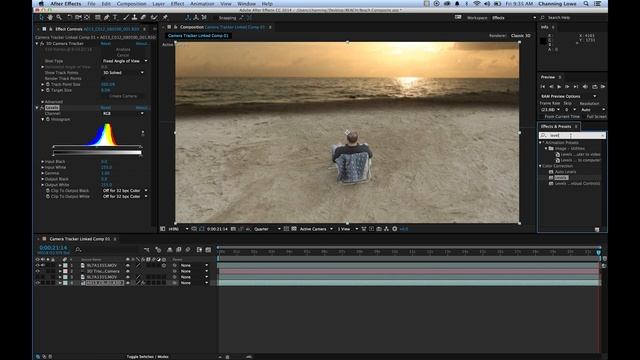Select the Rectangle shape tool
640x360 pixels.
click(98, 18)
